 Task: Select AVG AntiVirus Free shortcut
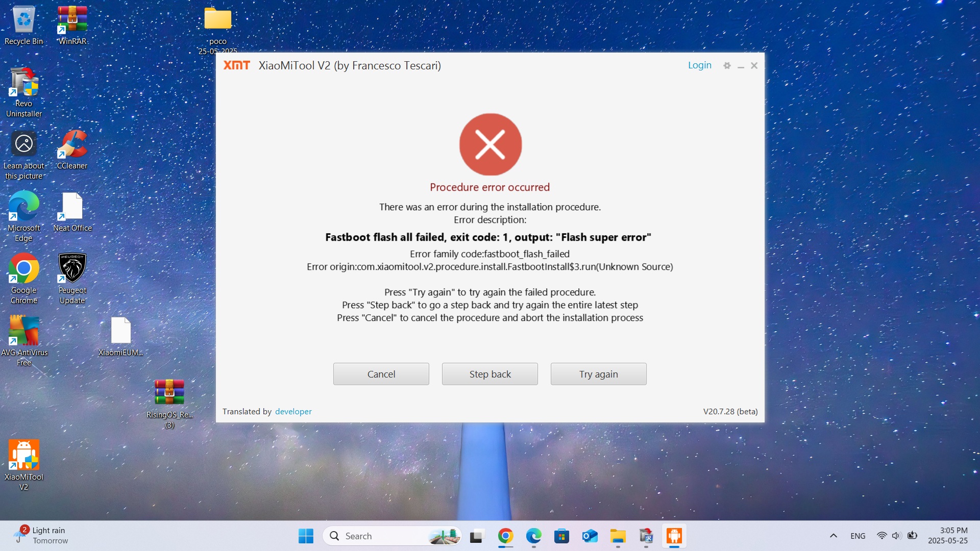coord(23,341)
